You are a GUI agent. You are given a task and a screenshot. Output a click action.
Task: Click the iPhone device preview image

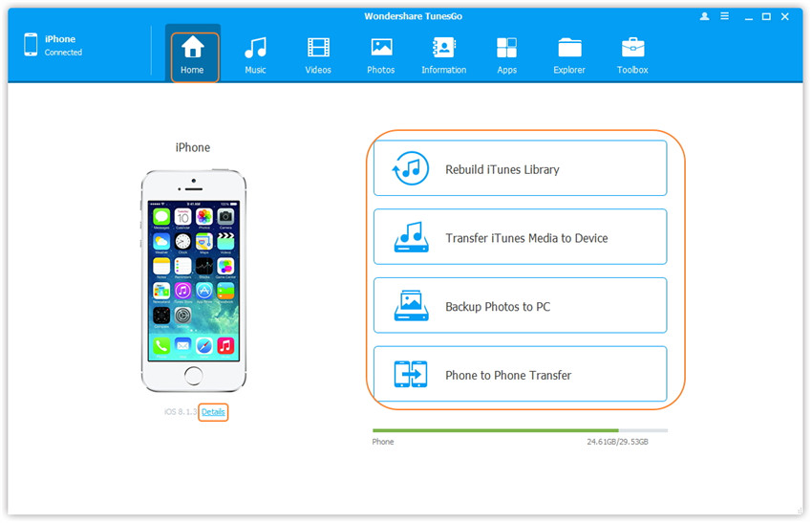tap(193, 280)
